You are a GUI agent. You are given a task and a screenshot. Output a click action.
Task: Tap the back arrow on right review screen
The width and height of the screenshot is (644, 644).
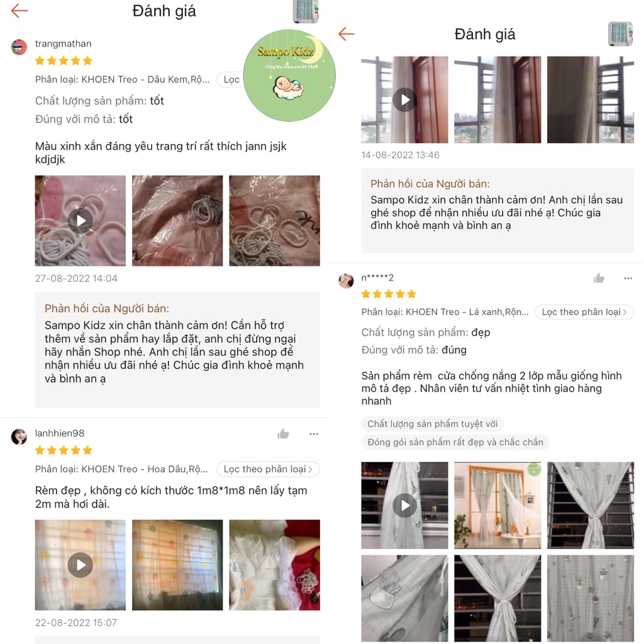pyautogui.click(x=347, y=34)
